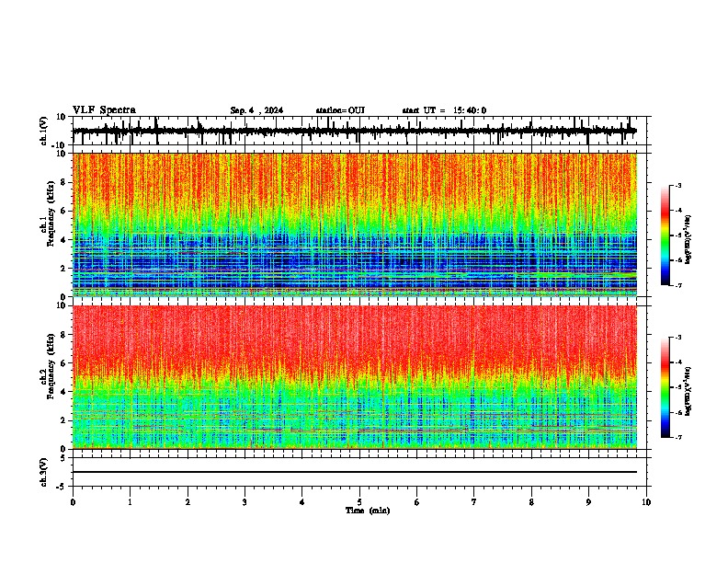Image resolution: width=728 pixels, height=563 pixels.
Task: Click the ch.1 voltage waveform trace panel
Action: click(x=359, y=131)
